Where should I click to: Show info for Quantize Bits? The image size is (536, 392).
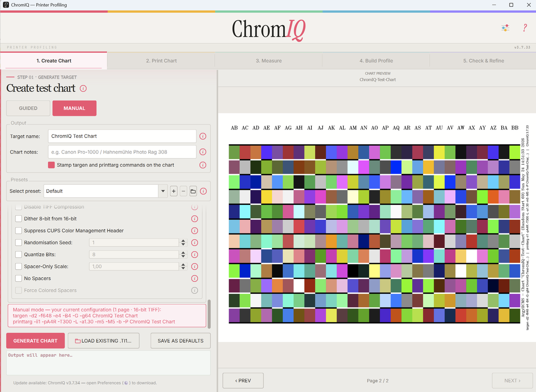(194, 254)
